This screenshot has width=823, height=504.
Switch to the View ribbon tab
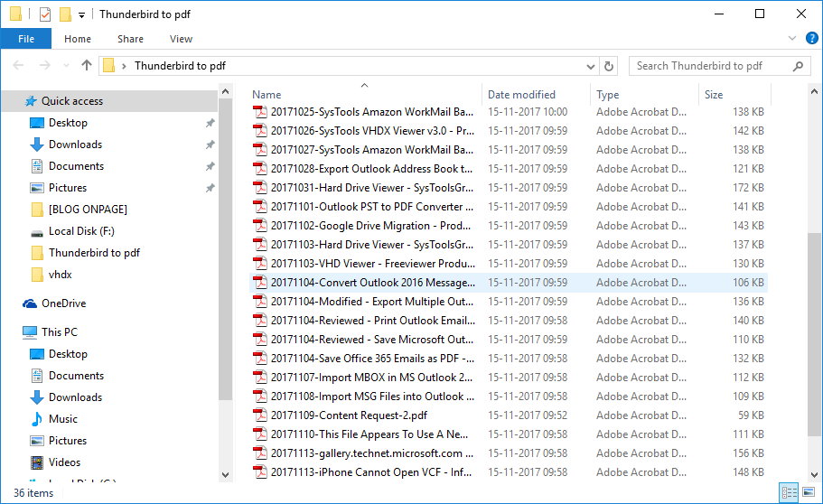click(181, 39)
